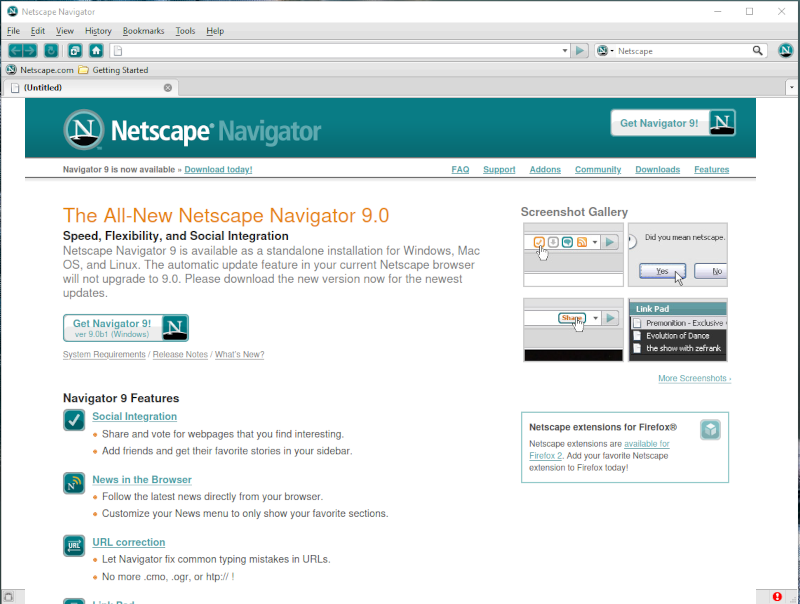Follow the URL correction heading link

(129, 542)
